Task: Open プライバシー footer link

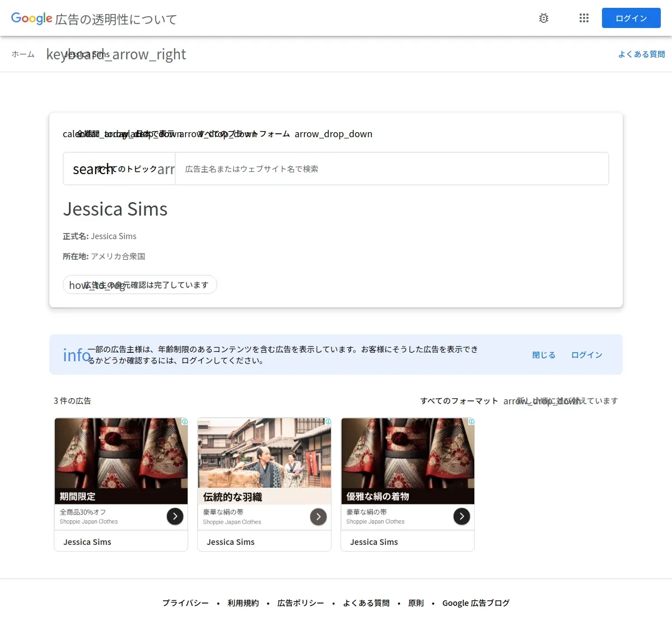Action: coord(185,603)
